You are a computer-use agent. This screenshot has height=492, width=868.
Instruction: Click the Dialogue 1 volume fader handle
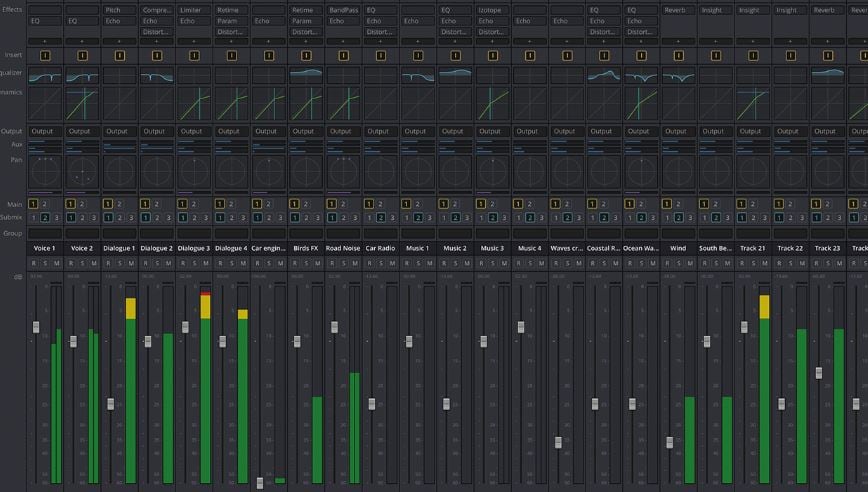click(x=111, y=404)
